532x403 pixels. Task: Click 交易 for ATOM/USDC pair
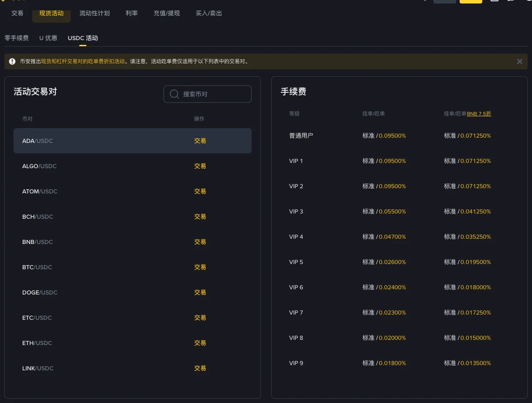click(200, 191)
